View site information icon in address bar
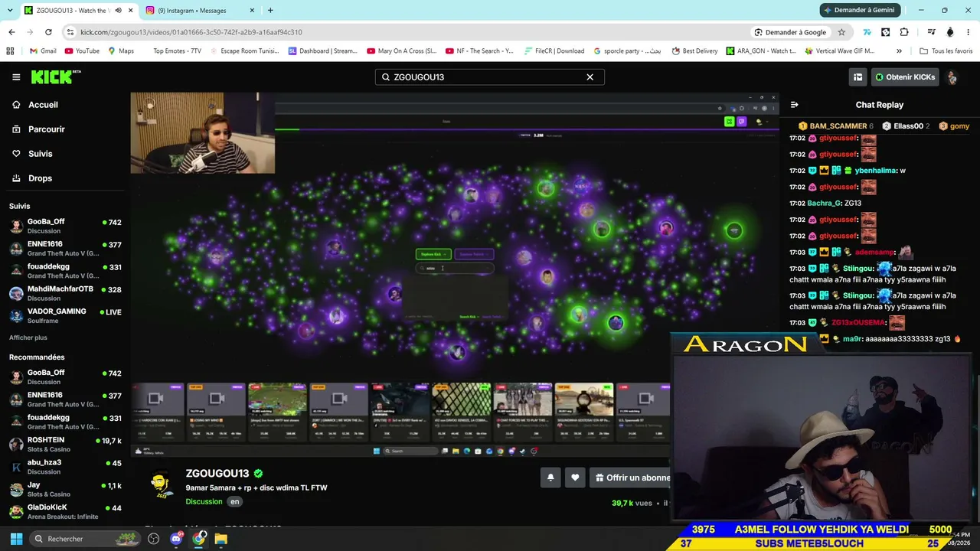The image size is (980, 551). click(70, 32)
